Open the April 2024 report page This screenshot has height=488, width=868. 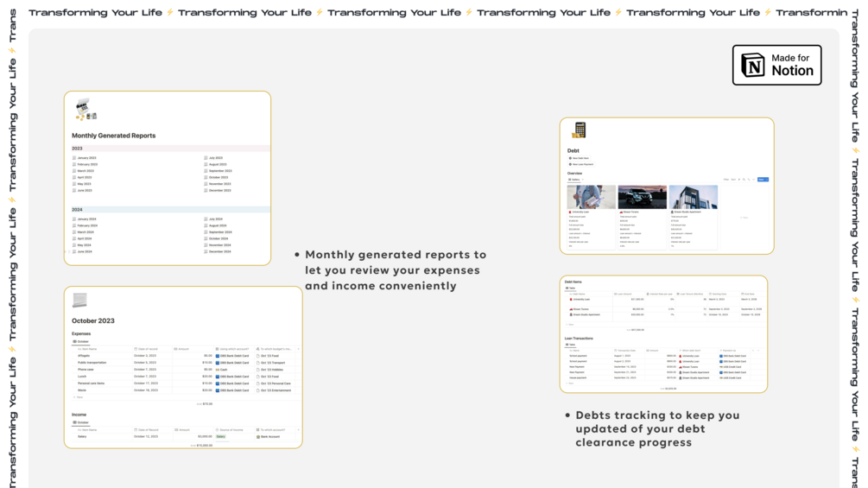(83, 238)
